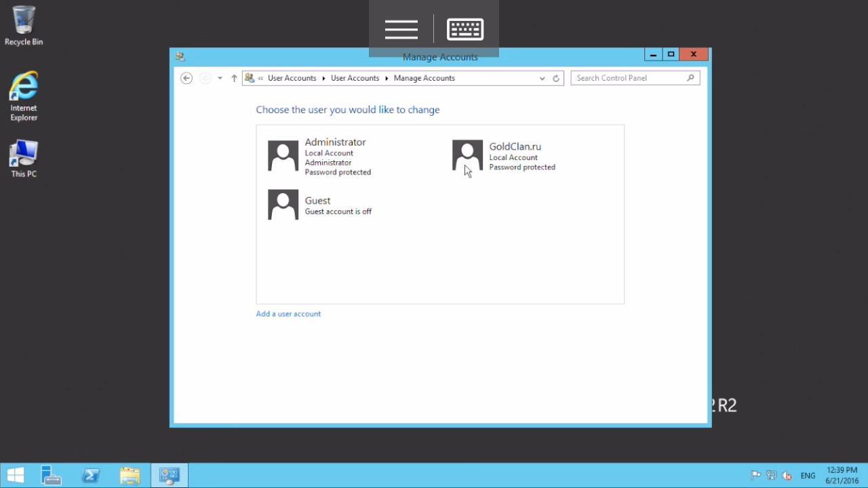The image size is (868, 488).
Task: Click the Search Control Panel field
Action: click(635, 78)
